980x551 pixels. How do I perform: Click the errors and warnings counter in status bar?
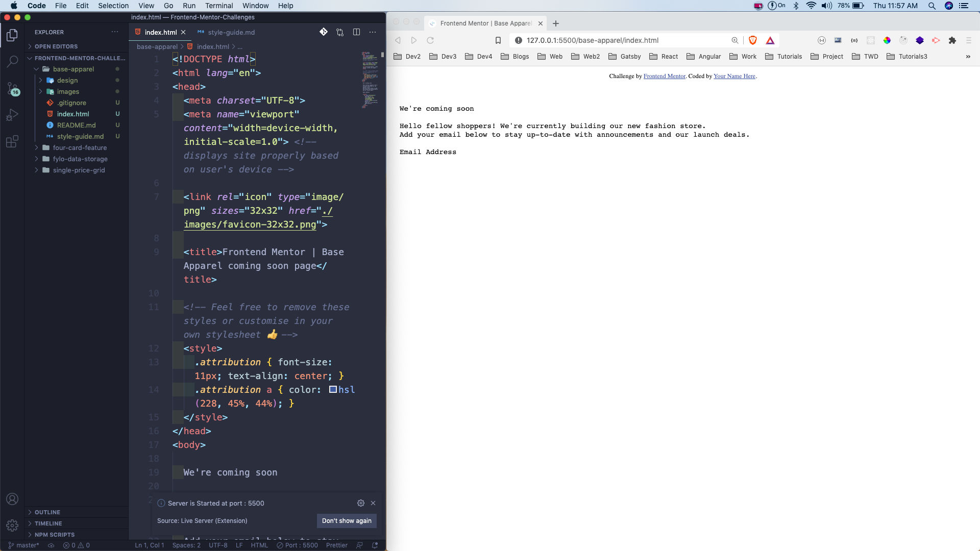point(77,545)
